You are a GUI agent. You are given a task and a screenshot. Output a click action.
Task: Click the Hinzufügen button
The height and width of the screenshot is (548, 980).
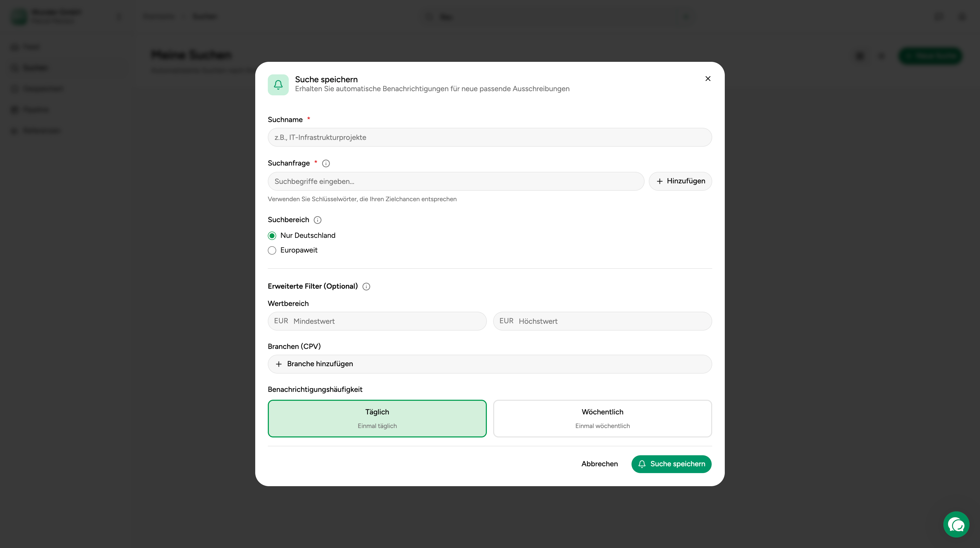[x=680, y=181]
